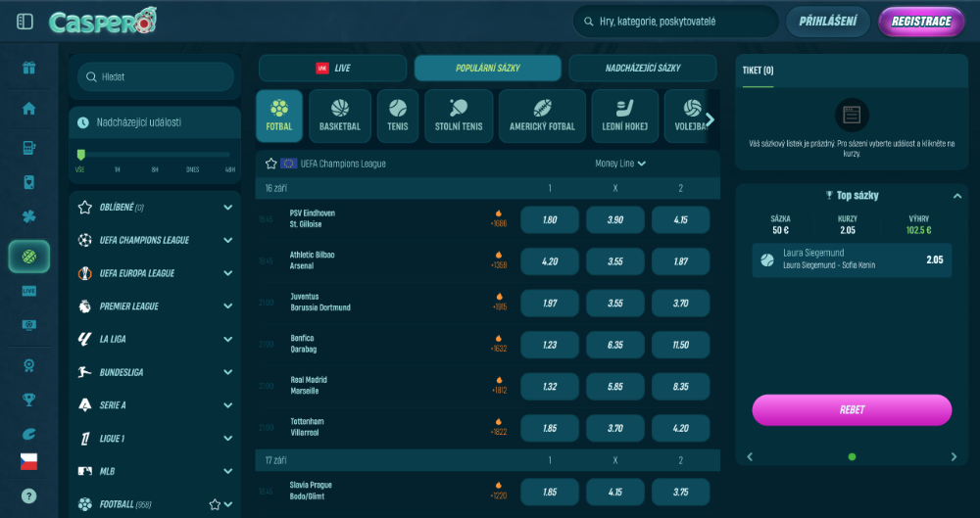Select the Basketbal sport icon tile
Viewport: 980px width, 518px height.
click(x=340, y=117)
